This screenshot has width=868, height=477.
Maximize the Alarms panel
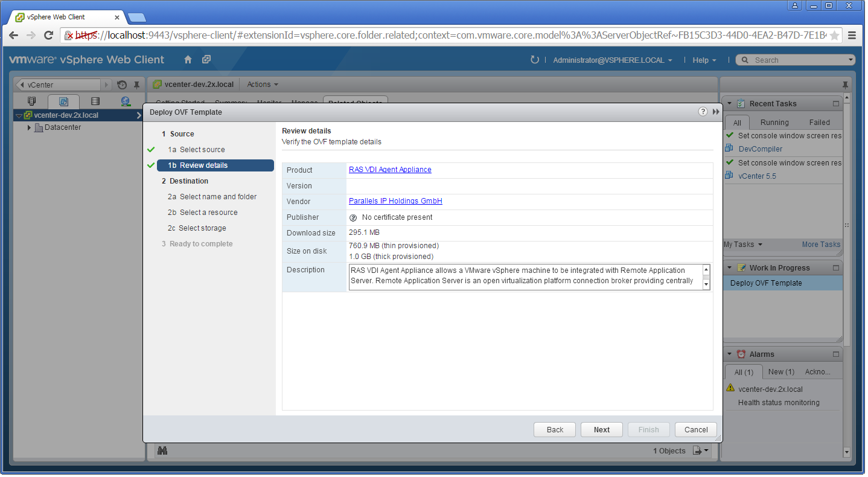click(836, 354)
